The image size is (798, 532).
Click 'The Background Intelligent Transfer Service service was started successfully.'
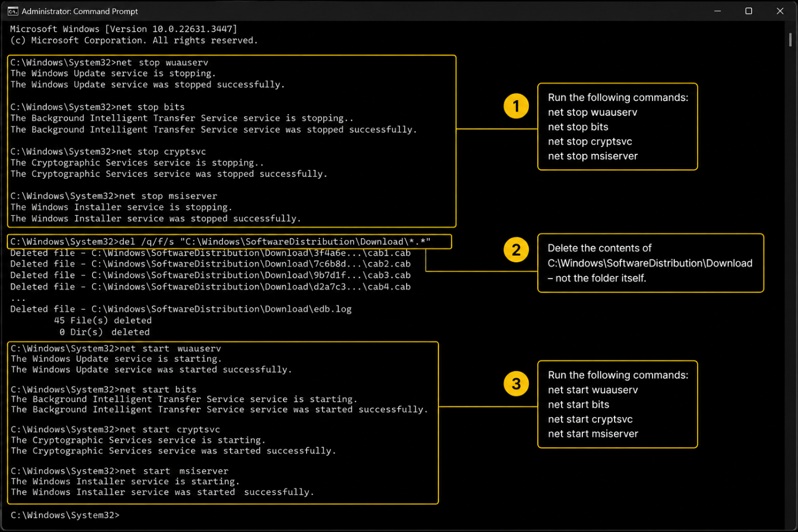[220, 409]
